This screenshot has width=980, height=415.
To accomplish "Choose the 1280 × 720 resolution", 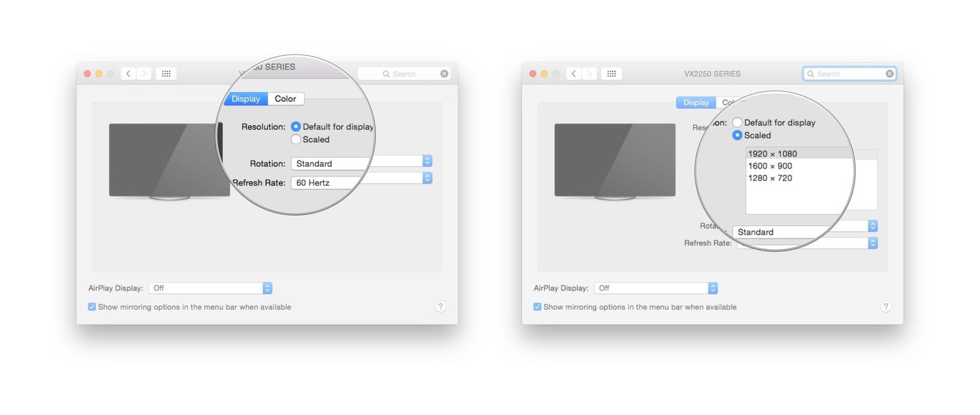I will point(770,178).
